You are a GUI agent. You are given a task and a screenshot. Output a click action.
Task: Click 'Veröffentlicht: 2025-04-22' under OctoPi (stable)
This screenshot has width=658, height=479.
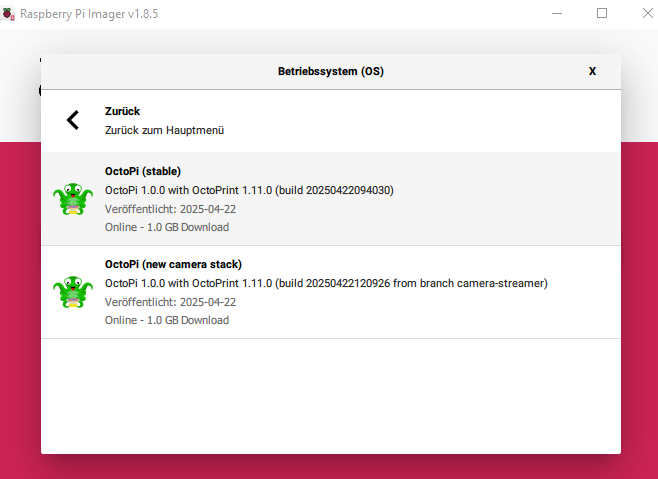click(170, 209)
